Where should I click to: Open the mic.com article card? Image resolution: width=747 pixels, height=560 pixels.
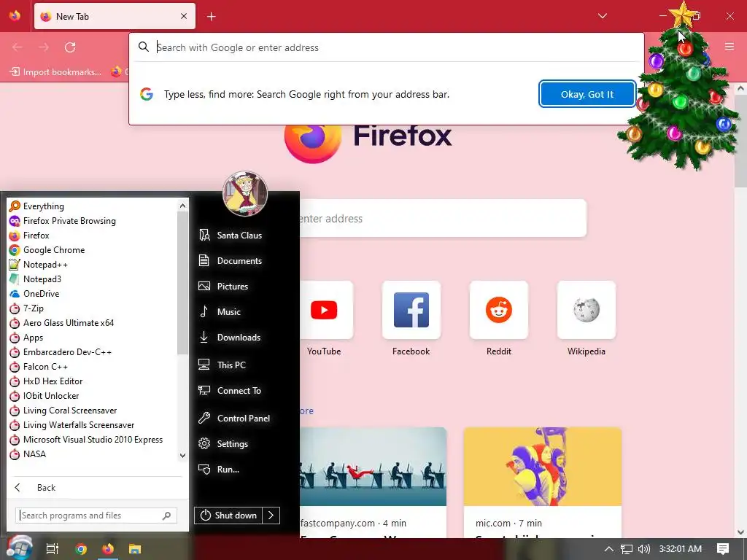point(543,483)
